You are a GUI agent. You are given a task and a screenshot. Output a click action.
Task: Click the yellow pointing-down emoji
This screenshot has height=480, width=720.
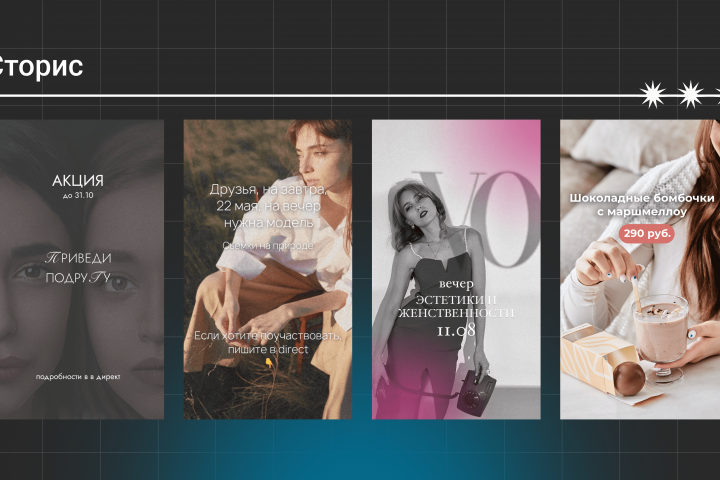tap(269, 363)
